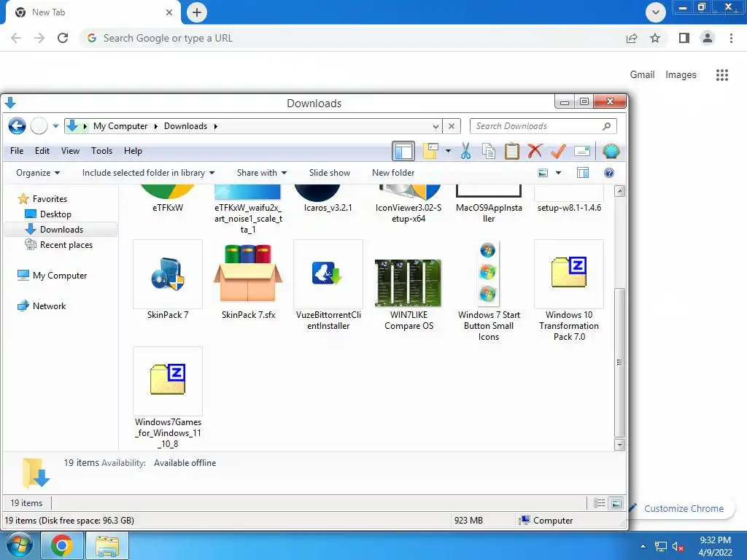Click My Computer in the address breadcrumb
The image size is (747, 560).
tap(120, 126)
